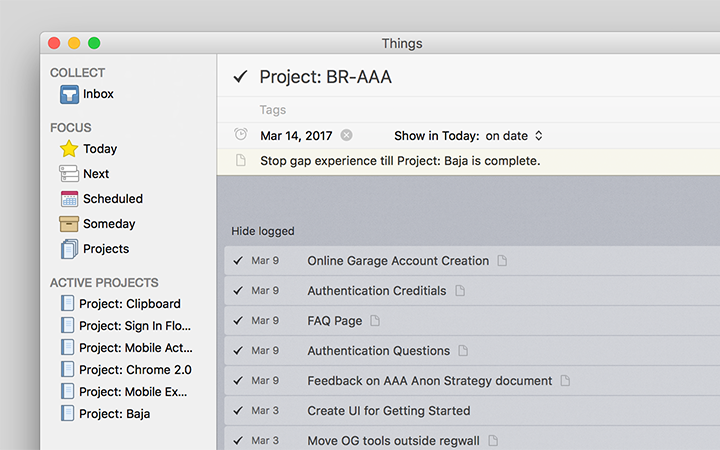Open note icon on Online Garage Account Creation
Screen dimensions: 720x450
click(502, 260)
